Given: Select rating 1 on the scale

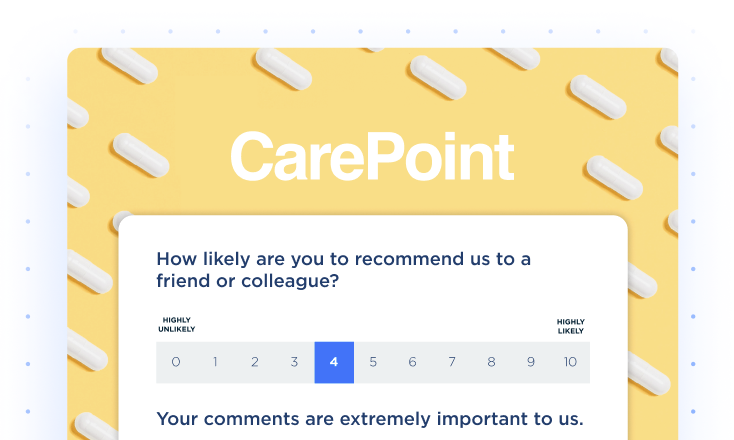Looking at the screenshot, I should [215, 362].
